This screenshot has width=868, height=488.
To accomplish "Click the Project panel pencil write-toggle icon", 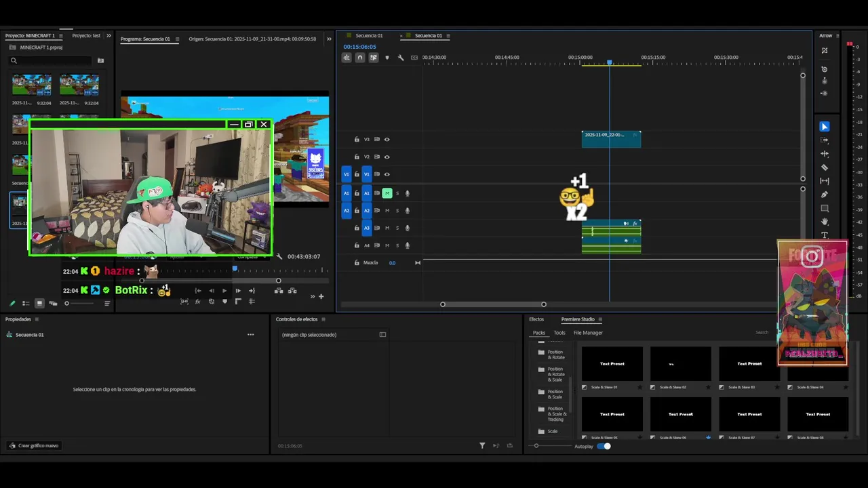I will (12, 303).
